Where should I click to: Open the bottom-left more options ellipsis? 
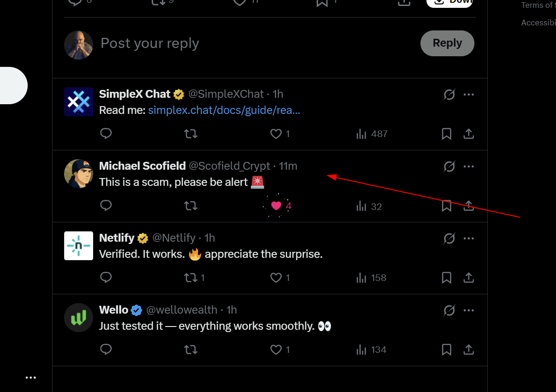coord(31,378)
